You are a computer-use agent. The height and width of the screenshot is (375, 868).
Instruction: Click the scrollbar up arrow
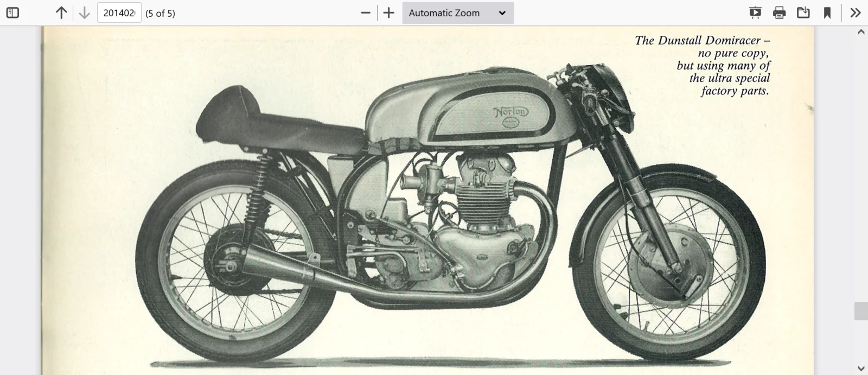coord(860,32)
